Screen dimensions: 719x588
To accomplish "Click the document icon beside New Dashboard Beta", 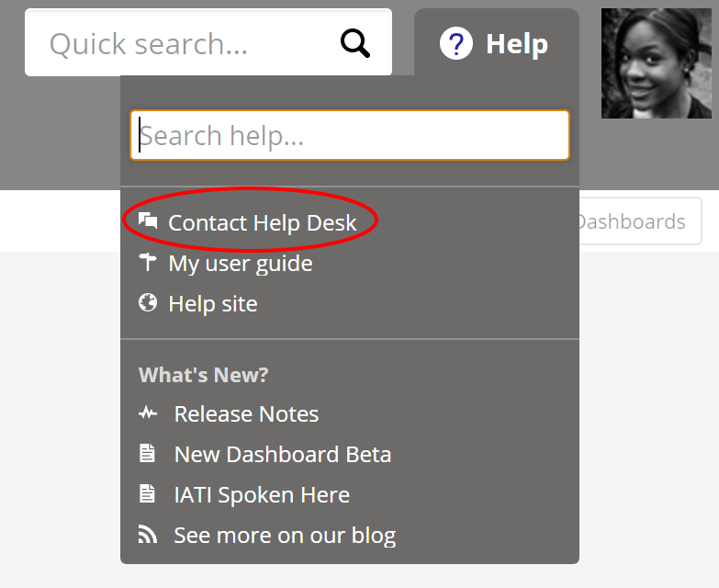I will (x=147, y=454).
